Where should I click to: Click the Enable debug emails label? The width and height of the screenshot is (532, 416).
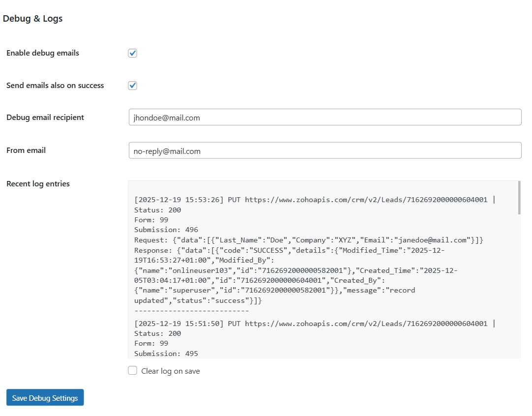[43, 53]
